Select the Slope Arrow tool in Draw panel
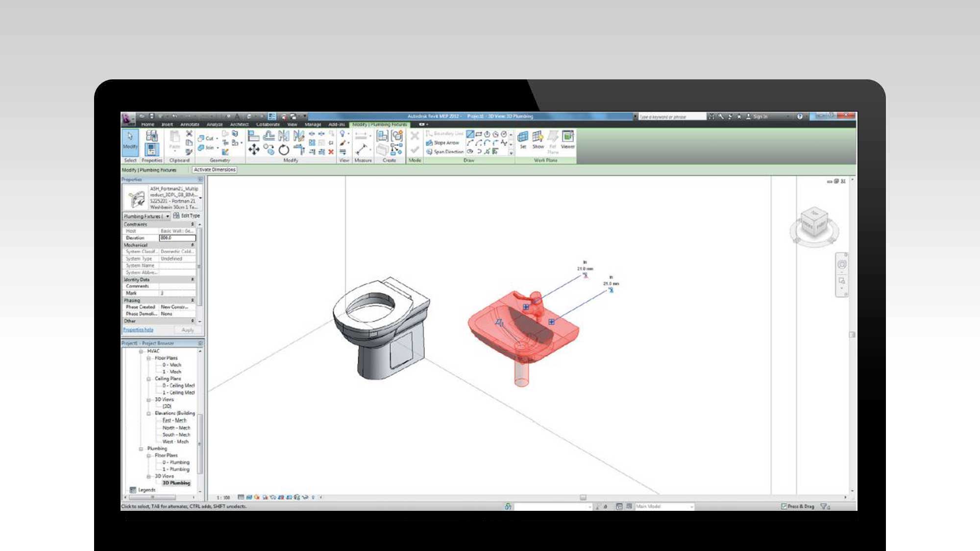The width and height of the screenshot is (980, 551). (441, 144)
